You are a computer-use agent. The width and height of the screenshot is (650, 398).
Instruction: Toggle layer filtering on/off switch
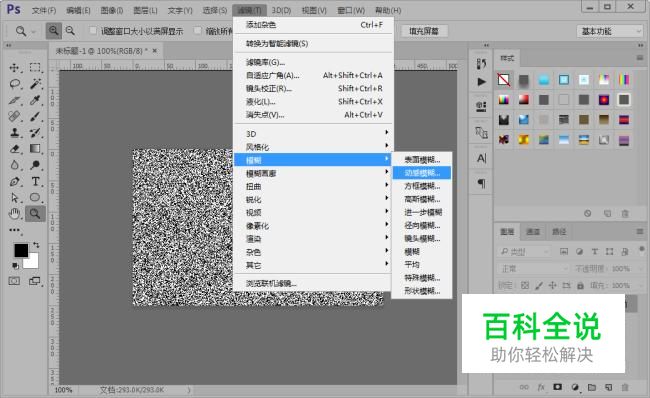642,250
